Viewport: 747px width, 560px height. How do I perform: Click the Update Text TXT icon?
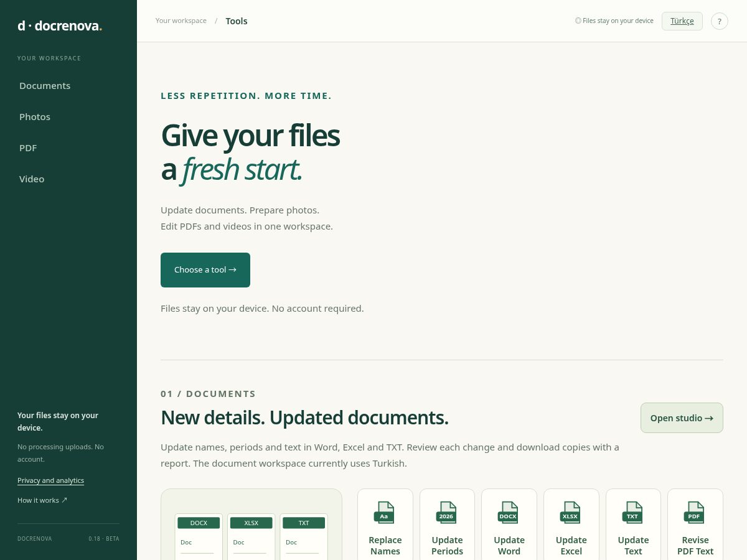(633, 513)
